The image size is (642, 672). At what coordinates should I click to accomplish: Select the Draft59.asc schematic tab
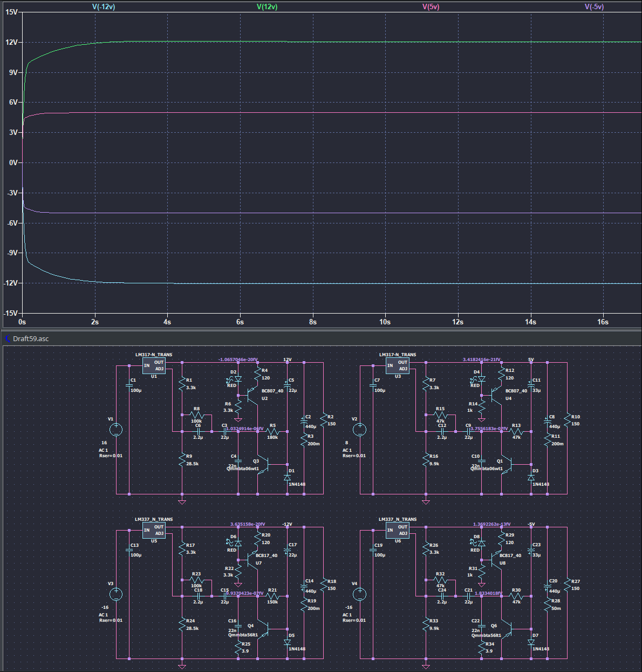tap(31, 338)
